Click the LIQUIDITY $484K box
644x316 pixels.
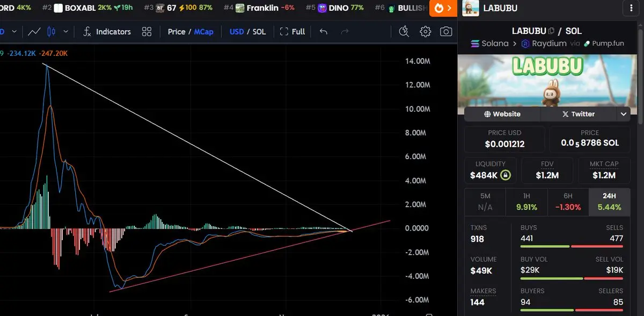click(491, 170)
